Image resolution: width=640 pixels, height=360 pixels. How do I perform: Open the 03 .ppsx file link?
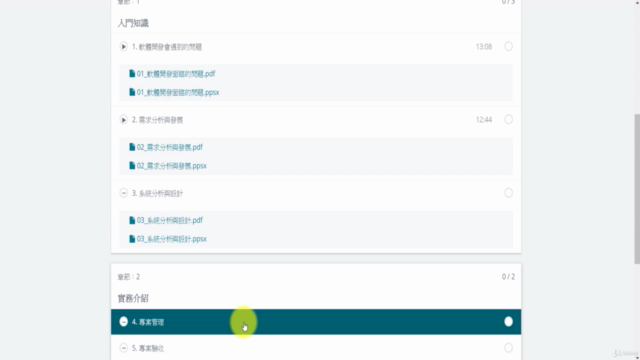[171, 239]
